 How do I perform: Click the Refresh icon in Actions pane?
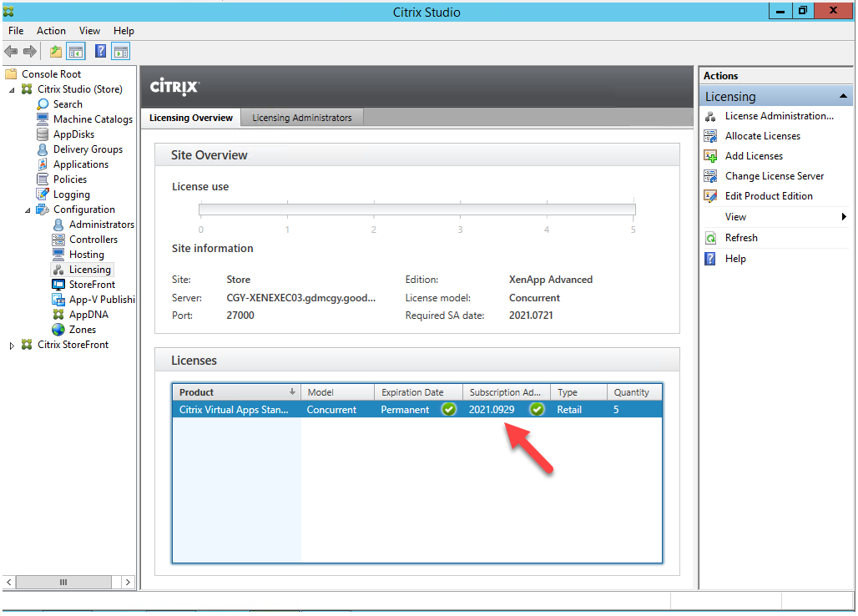click(710, 238)
